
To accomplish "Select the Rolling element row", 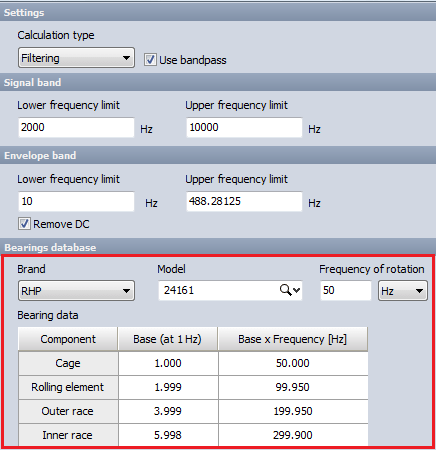I will click(193, 387).
